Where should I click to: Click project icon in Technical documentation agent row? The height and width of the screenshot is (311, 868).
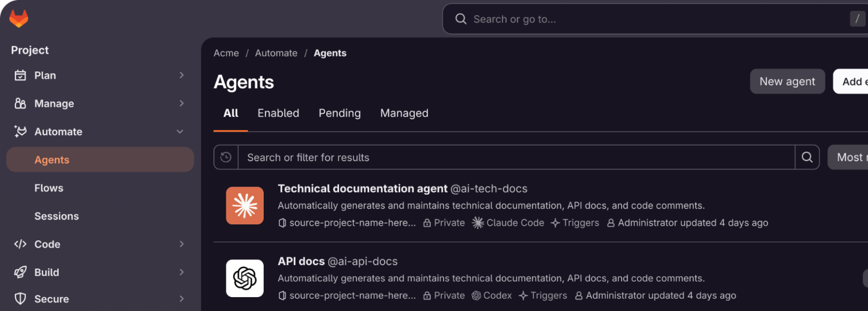click(282, 223)
